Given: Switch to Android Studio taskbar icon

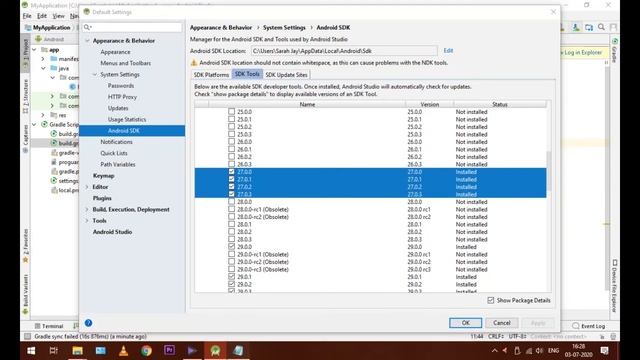Looking at the screenshot, I should pos(215,351).
